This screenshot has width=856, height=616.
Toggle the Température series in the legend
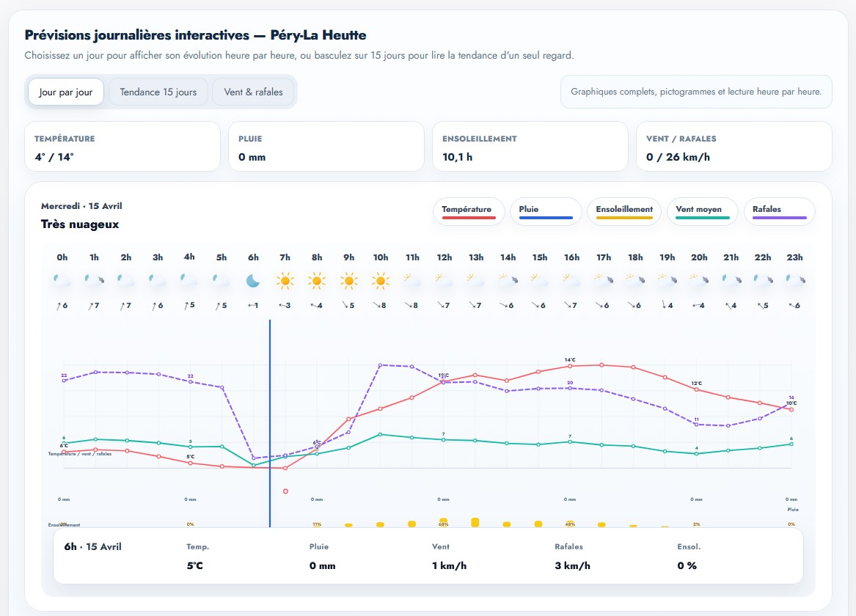tap(469, 211)
